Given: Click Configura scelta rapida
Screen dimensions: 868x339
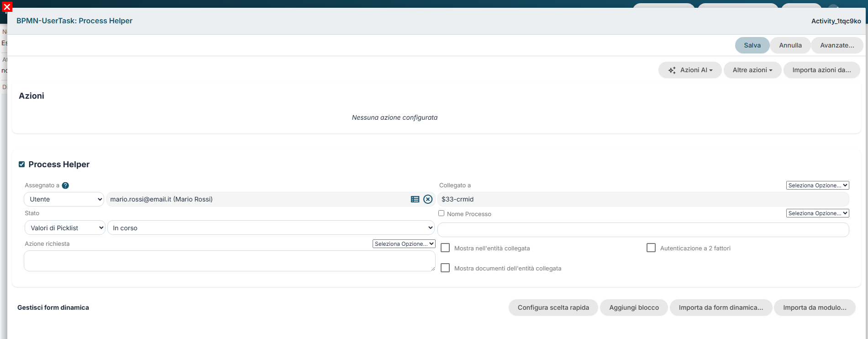Looking at the screenshot, I should [553, 307].
